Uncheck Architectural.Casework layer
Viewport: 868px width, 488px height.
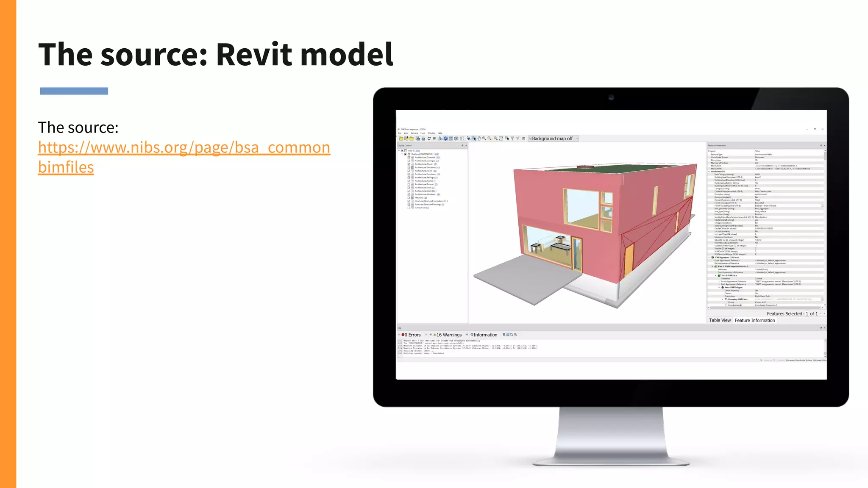pos(409,158)
